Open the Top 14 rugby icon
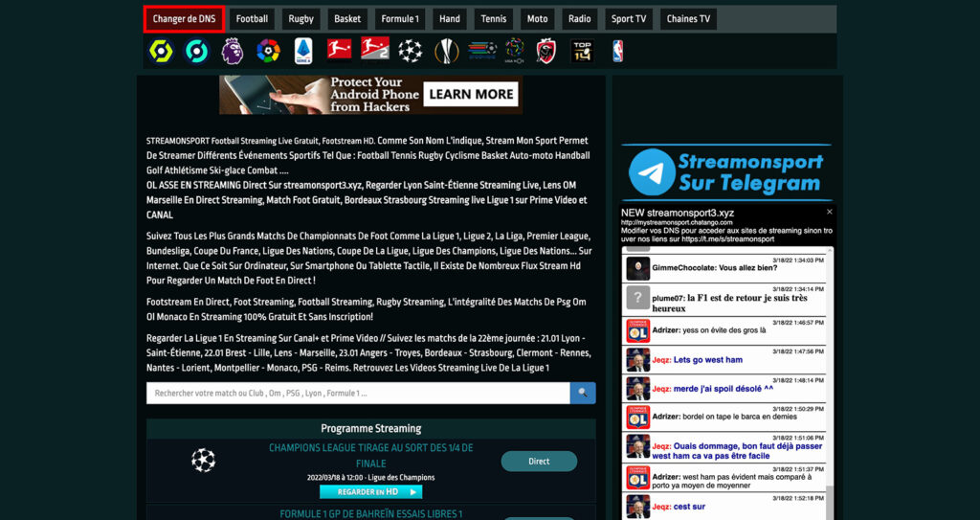Image resolution: width=980 pixels, height=520 pixels. point(582,51)
